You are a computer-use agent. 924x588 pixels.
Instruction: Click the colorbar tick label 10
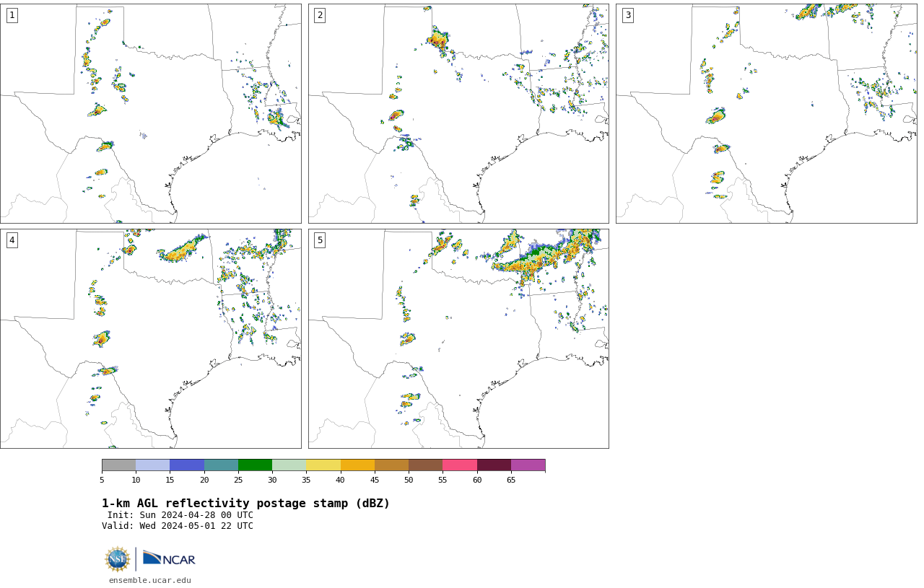136,480
